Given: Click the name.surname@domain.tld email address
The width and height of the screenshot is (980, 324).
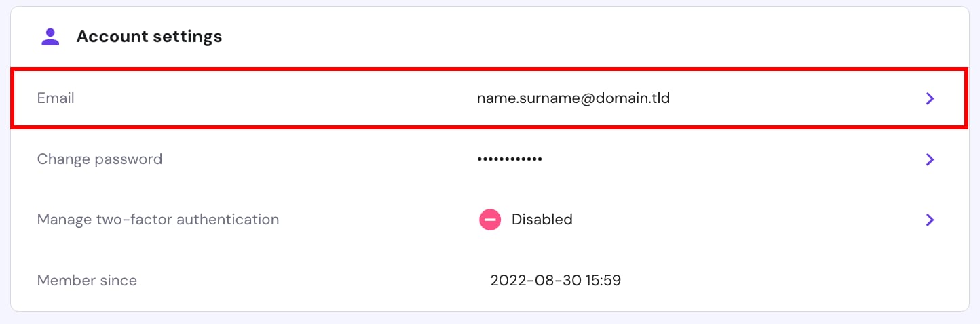Looking at the screenshot, I should [x=573, y=98].
